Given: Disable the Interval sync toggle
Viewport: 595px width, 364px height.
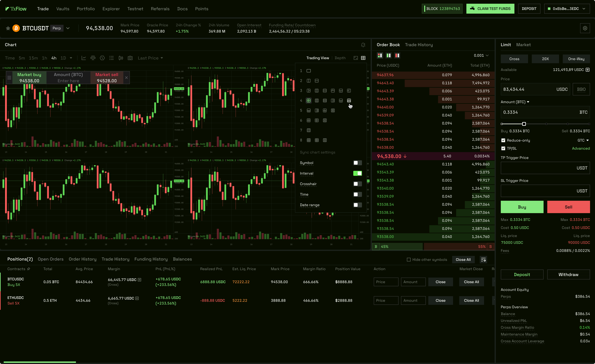Looking at the screenshot, I should (x=357, y=173).
